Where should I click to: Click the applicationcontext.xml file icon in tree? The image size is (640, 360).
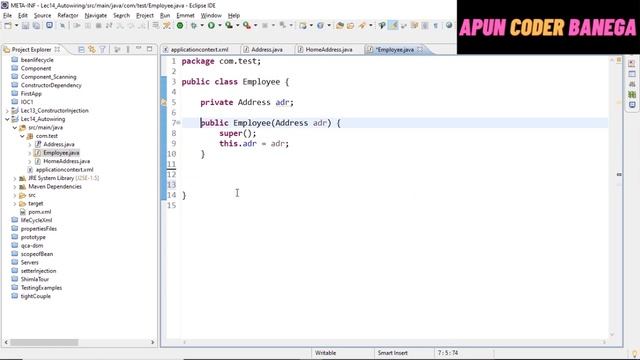point(30,169)
